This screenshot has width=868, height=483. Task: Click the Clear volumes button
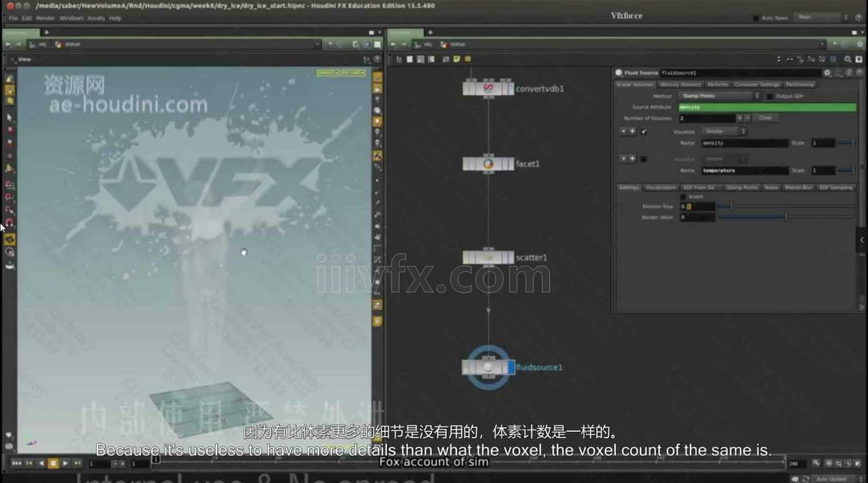(x=765, y=118)
